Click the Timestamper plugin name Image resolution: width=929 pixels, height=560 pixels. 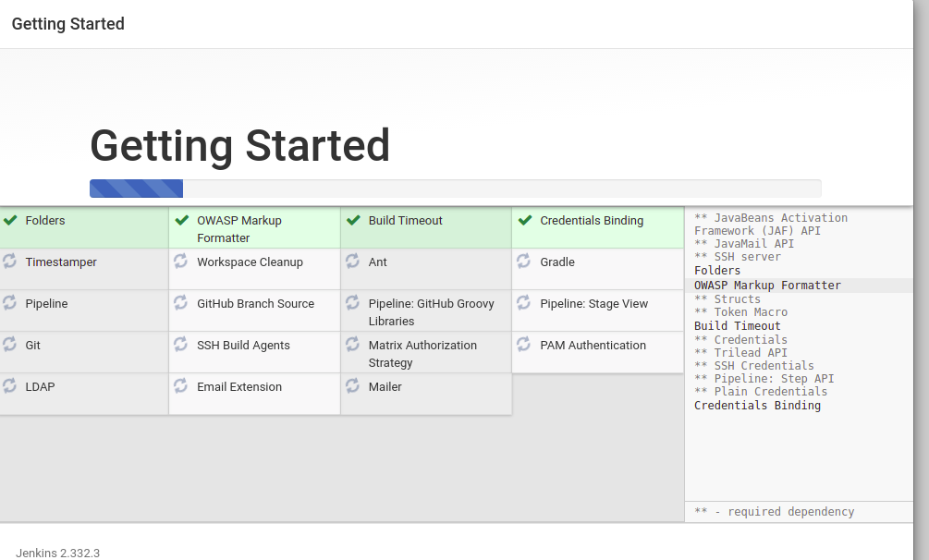61,262
